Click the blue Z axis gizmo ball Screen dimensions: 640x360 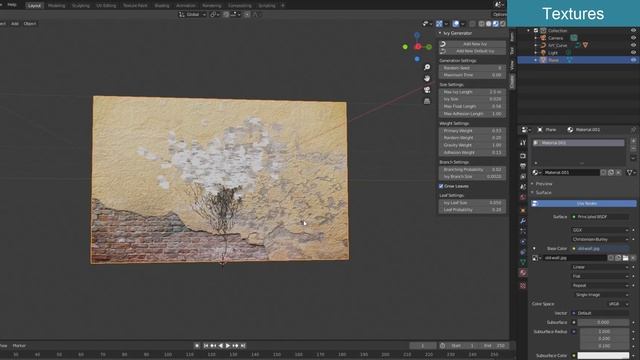pos(417,36)
